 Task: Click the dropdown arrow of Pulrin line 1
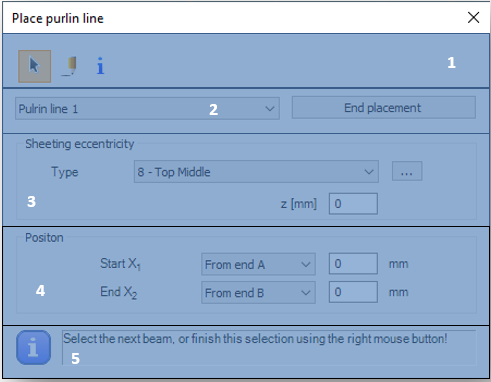click(x=270, y=109)
